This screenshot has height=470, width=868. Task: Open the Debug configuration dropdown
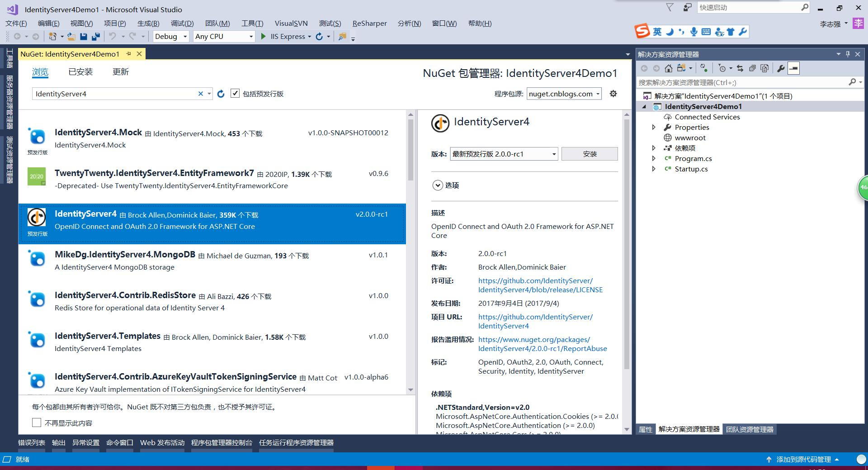point(170,36)
